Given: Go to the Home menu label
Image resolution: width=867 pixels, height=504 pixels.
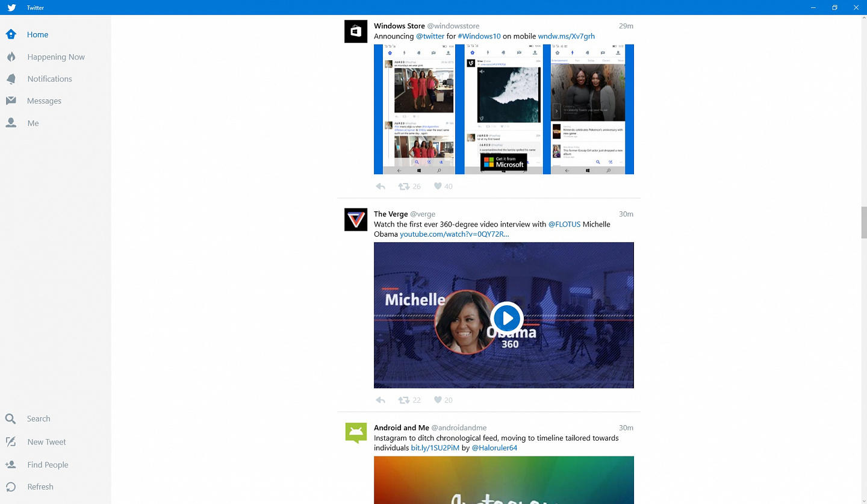Looking at the screenshot, I should [x=37, y=34].
